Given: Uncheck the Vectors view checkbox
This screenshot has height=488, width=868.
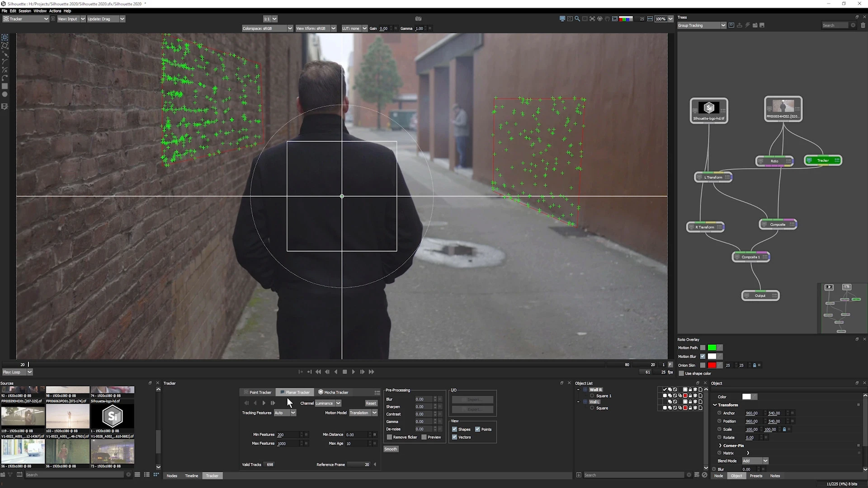Looking at the screenshot, I should [x=454, y=437].
